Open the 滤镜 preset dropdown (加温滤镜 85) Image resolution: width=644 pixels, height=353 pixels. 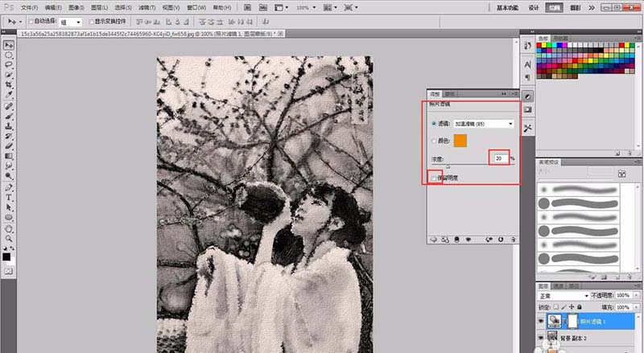coord(485,124)
